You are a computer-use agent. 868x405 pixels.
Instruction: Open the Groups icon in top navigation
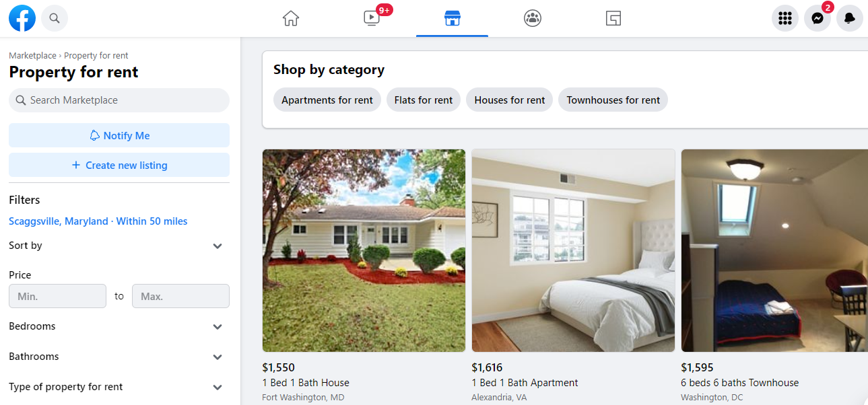coord(533,18)
